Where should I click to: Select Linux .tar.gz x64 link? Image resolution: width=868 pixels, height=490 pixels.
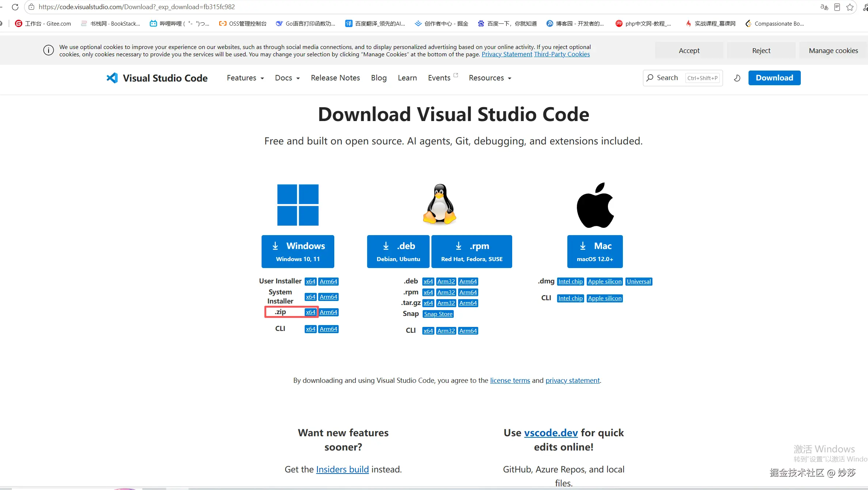428,303
